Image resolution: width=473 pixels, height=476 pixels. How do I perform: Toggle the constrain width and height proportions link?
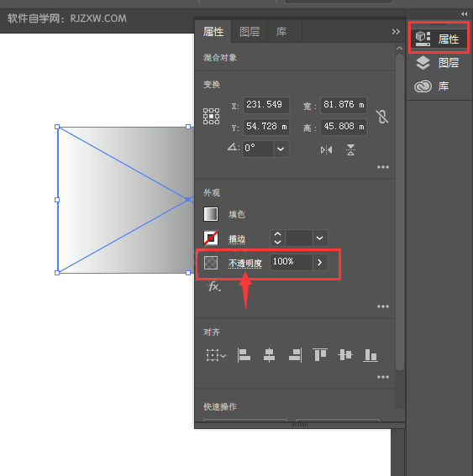click(x=382, y=117)
